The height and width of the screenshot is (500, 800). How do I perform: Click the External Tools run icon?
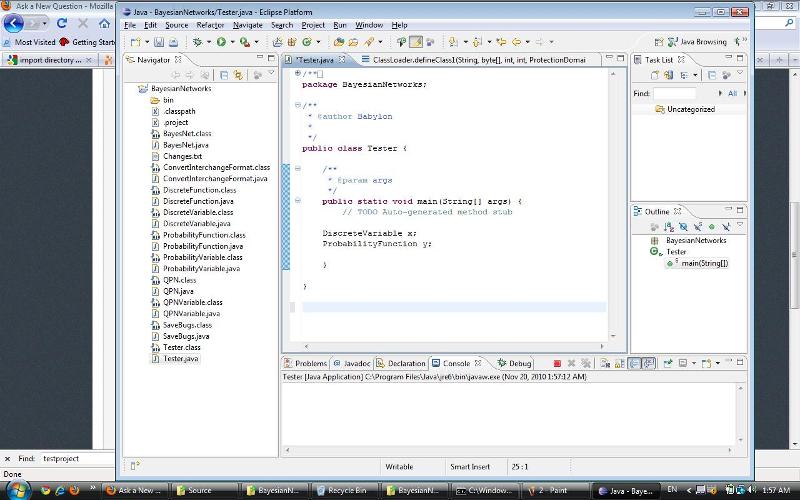tap(245, 42)
